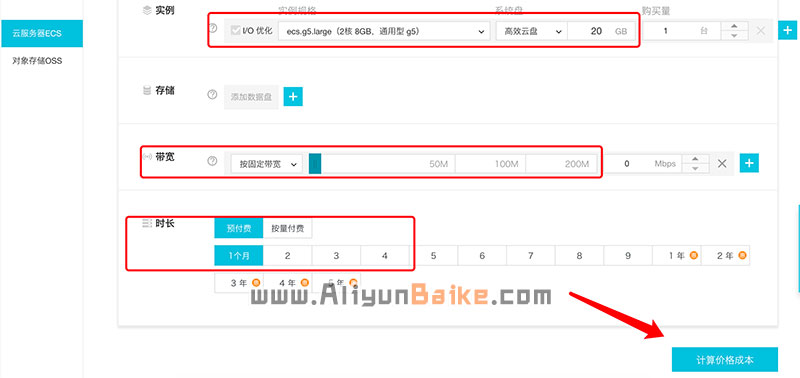Viewport: 800px width, 378px height.
Task: Choose the 5 months duration
Action: 433,256
